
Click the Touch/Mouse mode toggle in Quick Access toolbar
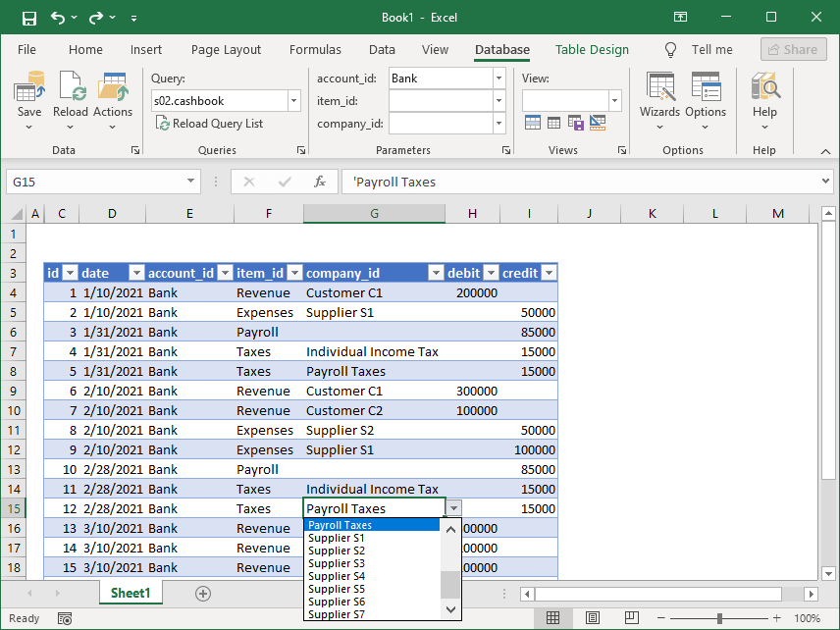tap(134, 17)
